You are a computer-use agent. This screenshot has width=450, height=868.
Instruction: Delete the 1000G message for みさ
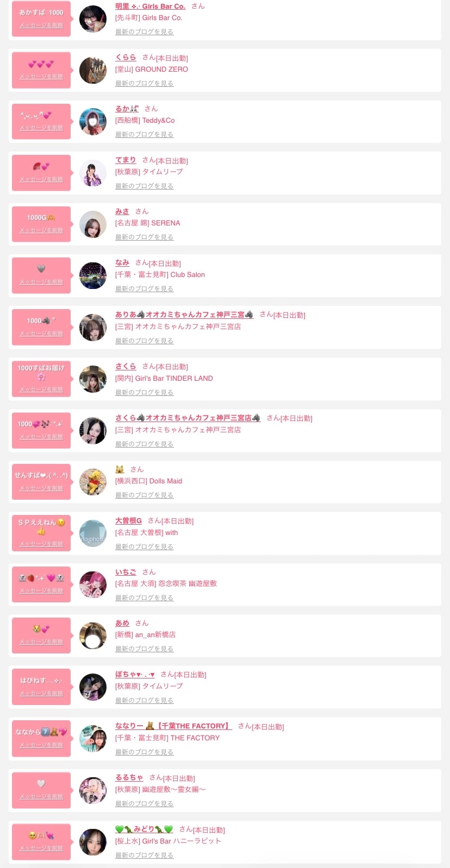41,231
